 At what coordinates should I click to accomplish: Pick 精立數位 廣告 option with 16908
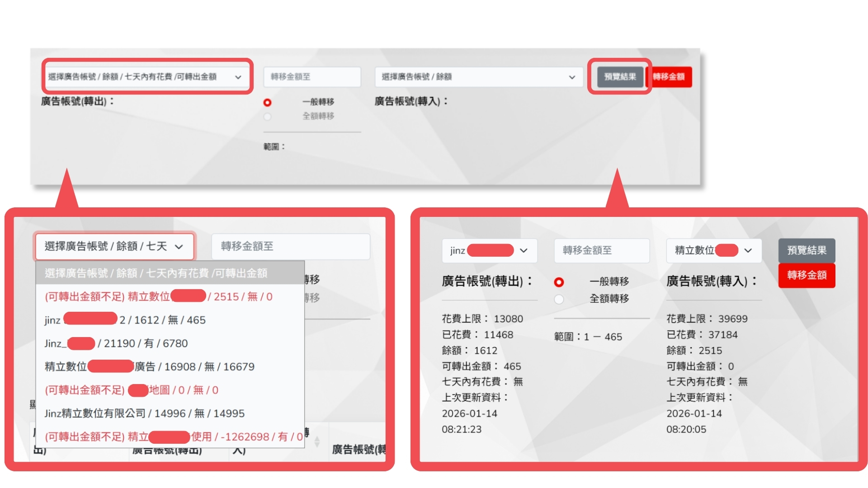pyautogui.click(x=150, y=366)
